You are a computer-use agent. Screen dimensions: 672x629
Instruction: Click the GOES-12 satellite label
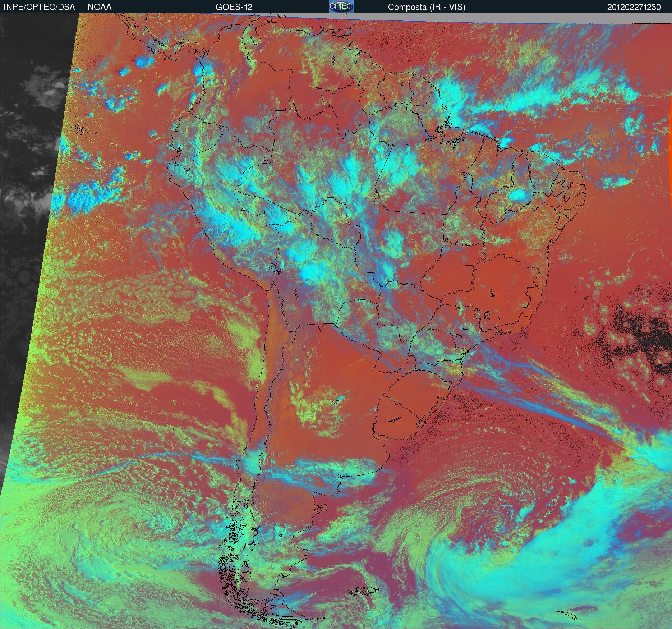[x=234, y=7]
